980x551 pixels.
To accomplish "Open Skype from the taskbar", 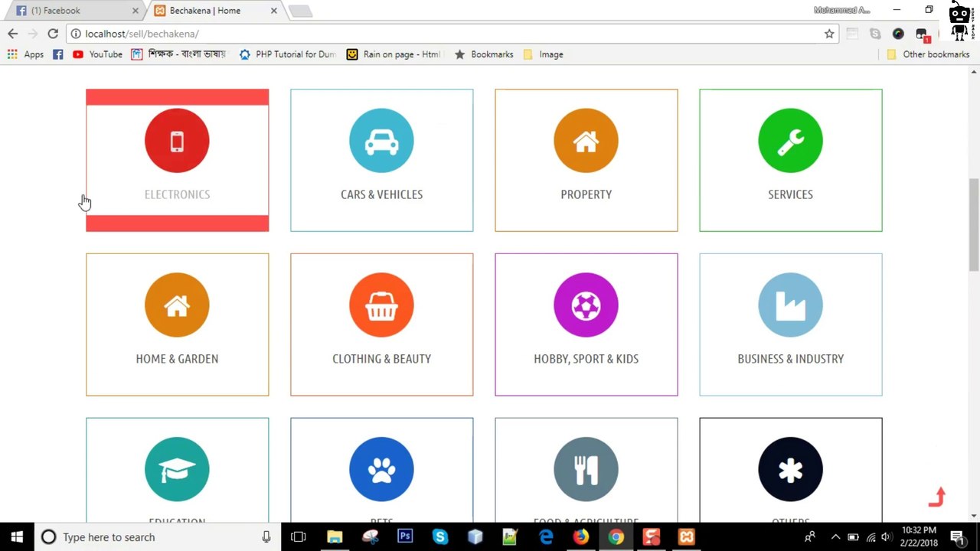I will [x=439, y=537].
